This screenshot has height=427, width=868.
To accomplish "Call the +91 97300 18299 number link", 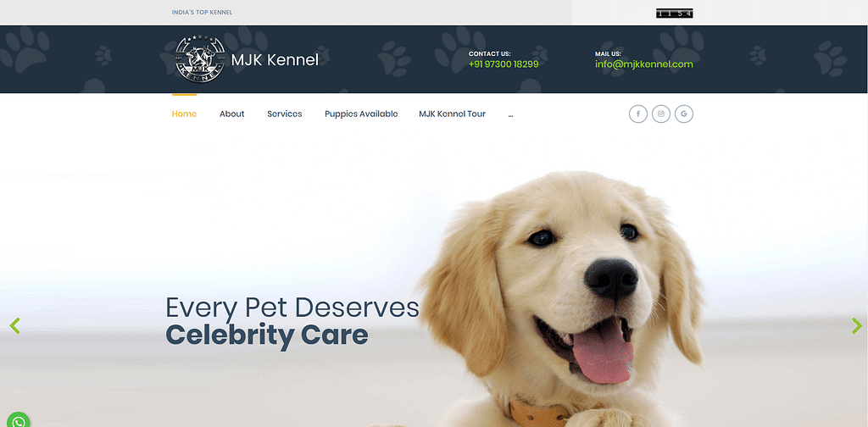I will coord(504,64).
